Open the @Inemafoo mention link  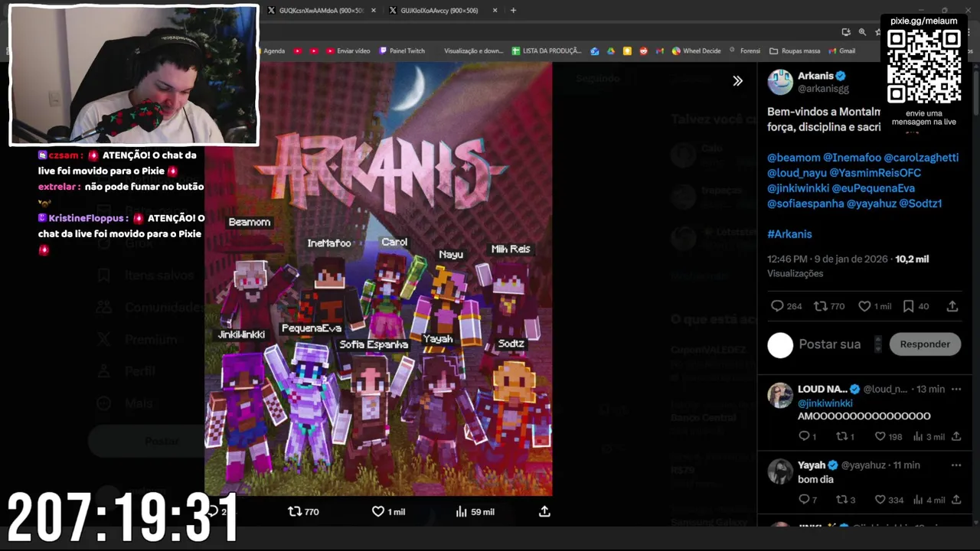852,158
